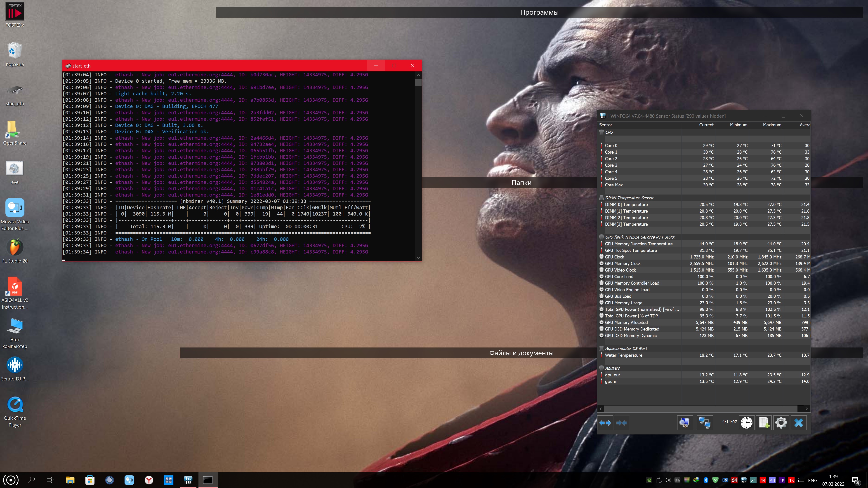Reset sensor min/max with the clock icon
Image resolution: width=868 pixels, height=488 pixels.
point(746,423)
